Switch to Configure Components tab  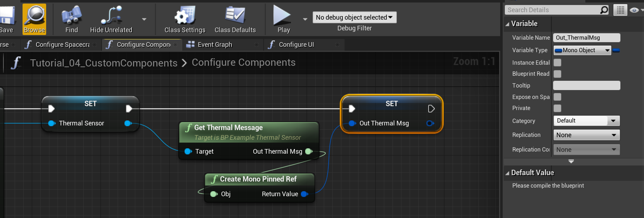point(142,45)
